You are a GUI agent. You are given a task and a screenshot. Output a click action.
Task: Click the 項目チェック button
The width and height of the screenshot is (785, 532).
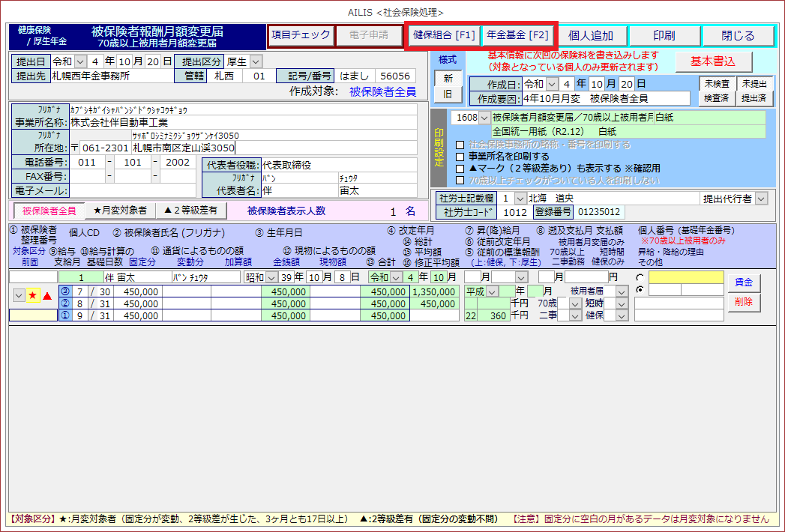coord(301,35)
